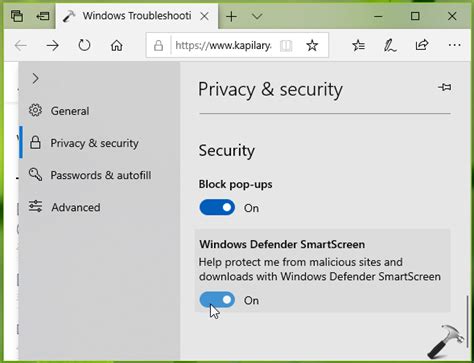
Task: Collapse settings pane with chevron arrow
Action: tap(36, 79)
